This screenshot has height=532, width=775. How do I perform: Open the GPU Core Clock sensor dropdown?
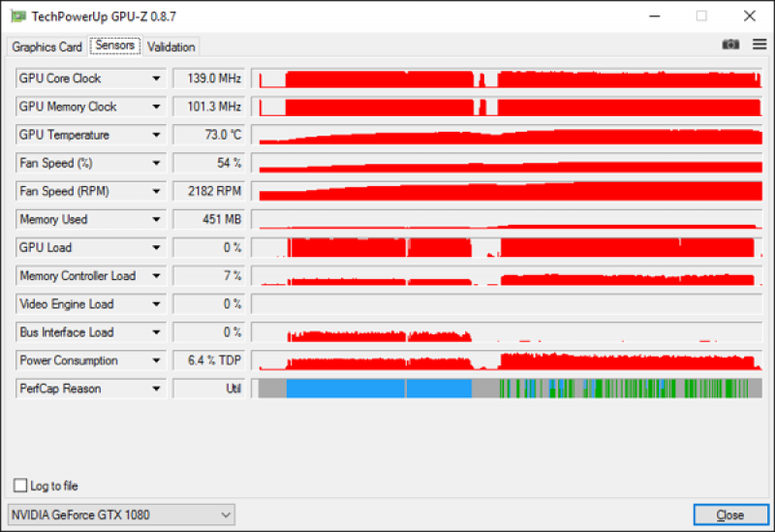[156, 78]
